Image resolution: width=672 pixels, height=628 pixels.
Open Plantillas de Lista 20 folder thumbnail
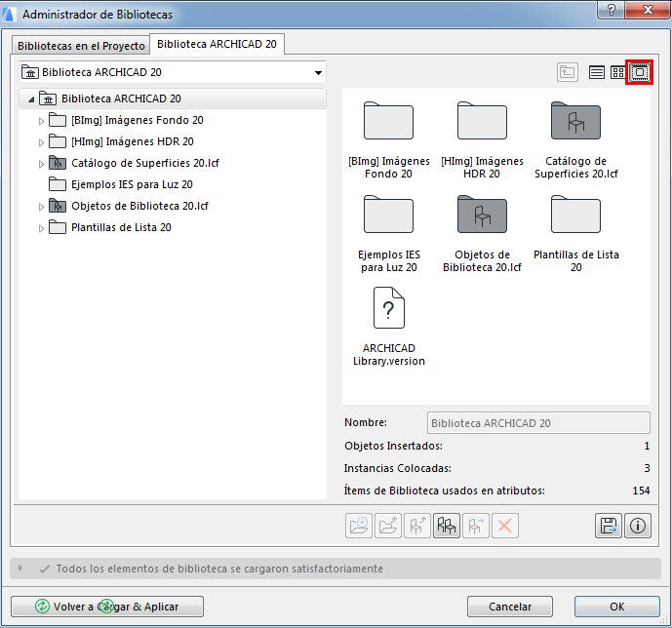tap(575, 215)
